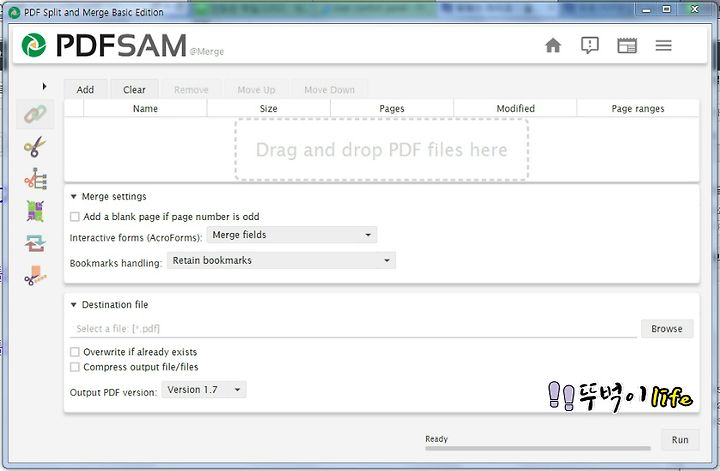
Task: Open the Bookmarks handling Retain bookmarks dropdown
Action: click(281, 261)
